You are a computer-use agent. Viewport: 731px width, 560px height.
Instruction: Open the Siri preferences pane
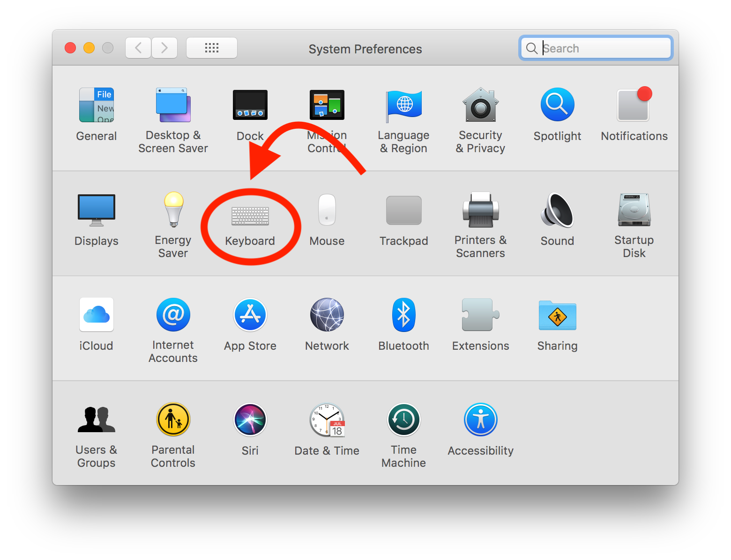pos(250,420)
